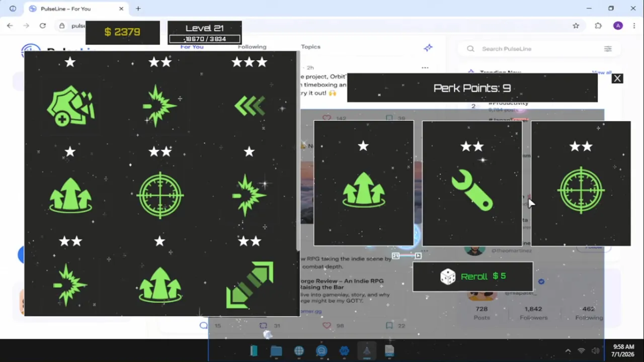
Task: Click the 728 Posts profile stat
Action: coord(481,313)
